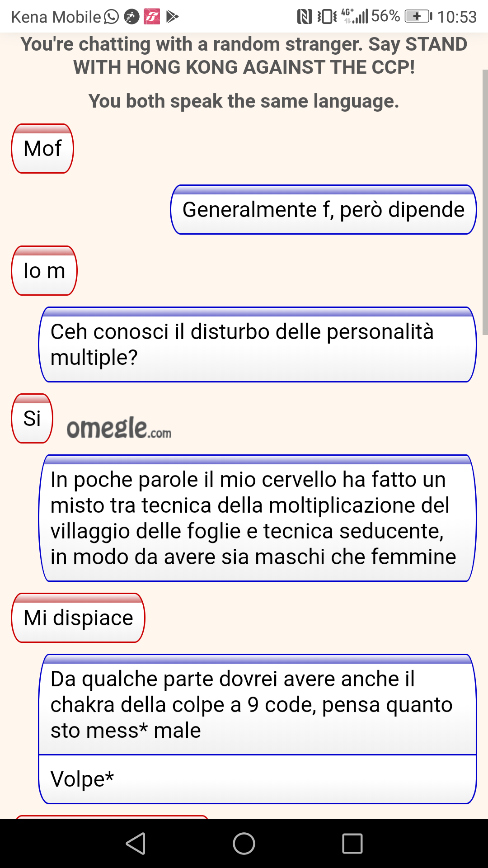Tap the 'Ceh conosci il disturbo' message

(258, 344)
